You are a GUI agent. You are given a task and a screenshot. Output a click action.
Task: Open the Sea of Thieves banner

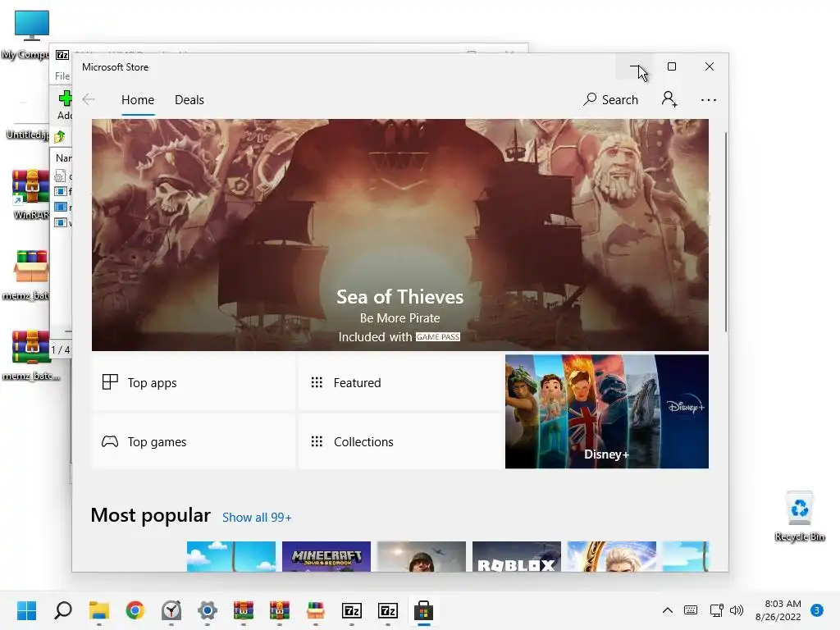(x=399, y=235)
